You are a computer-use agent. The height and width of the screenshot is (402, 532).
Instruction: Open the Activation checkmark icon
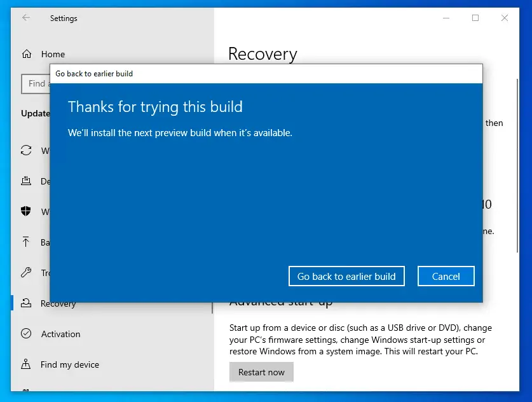(25, 334)
